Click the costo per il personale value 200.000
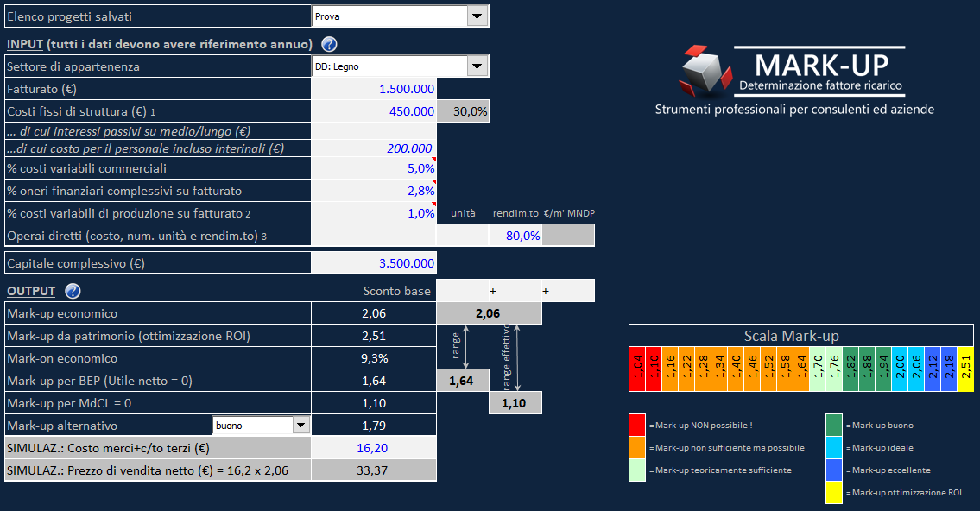Image resolution: width=980 pixels, height=511 pixels. click(374, 148)
